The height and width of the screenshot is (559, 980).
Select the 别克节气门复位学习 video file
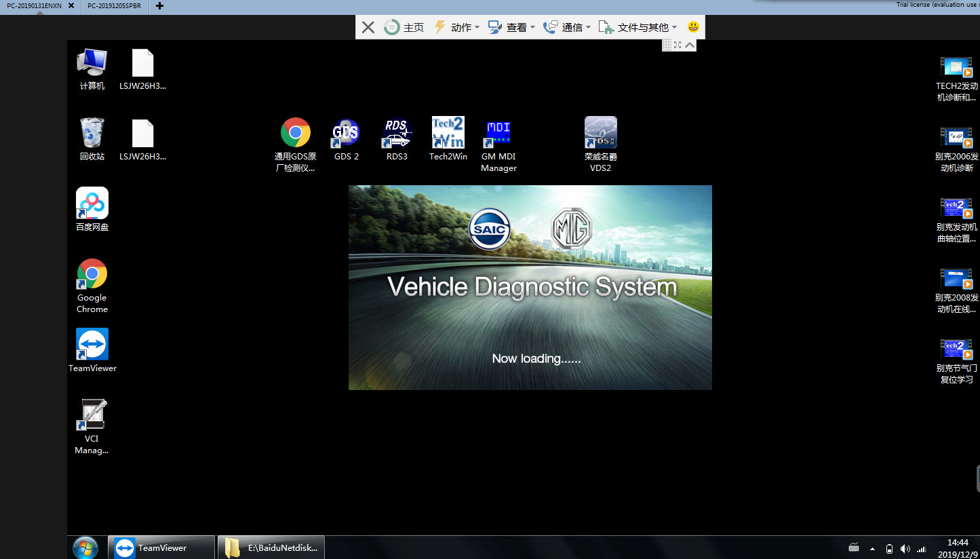pos(957,362)
